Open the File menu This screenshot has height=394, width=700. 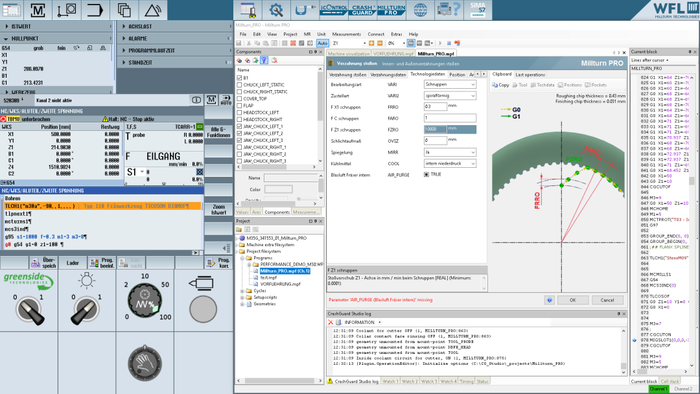click(243, 34)
